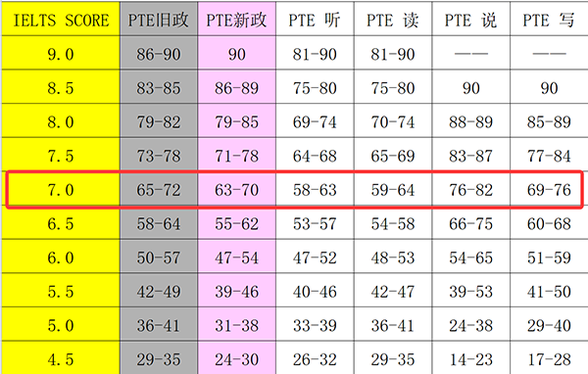Click the PTE新政 column header

coord(236,19)
